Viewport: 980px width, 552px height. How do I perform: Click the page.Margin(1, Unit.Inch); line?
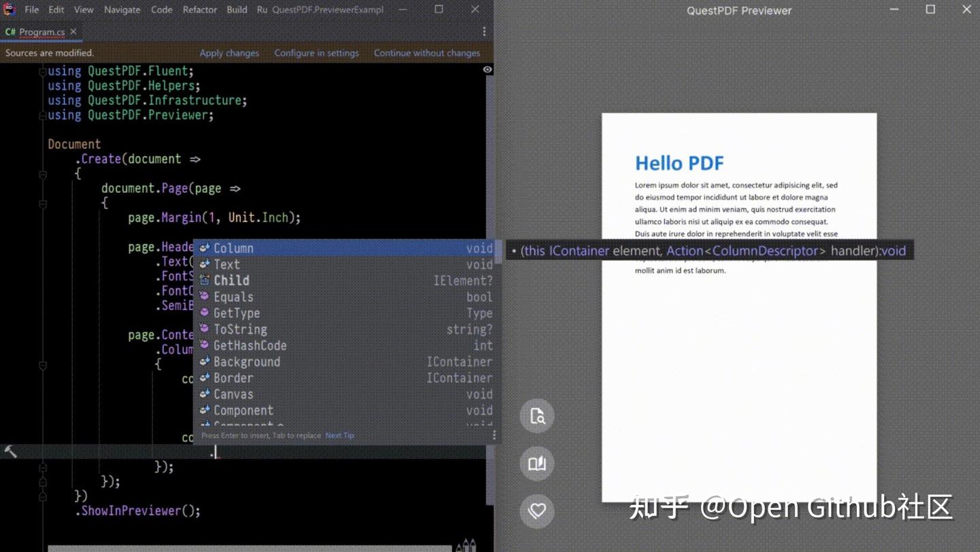tap(214, 218)
